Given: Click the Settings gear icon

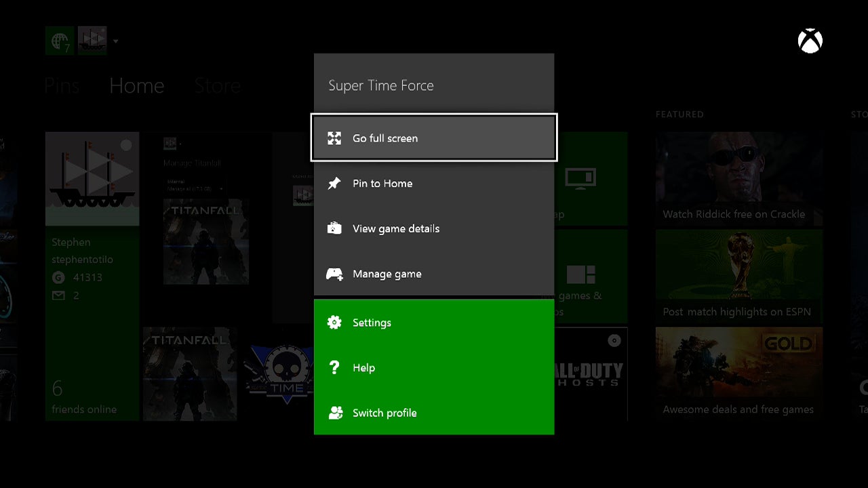Looking at the screenshot, I should pyautogui.click(x=334, y=323).
